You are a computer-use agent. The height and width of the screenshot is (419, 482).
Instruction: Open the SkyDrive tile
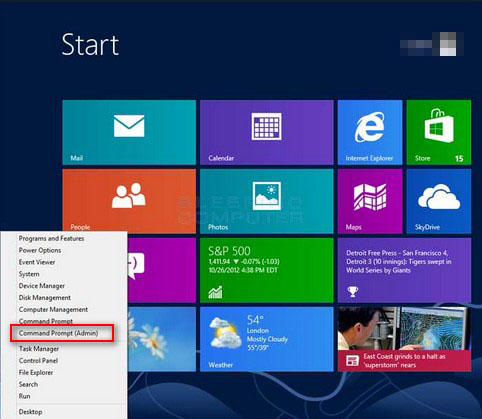click(439, 201)
